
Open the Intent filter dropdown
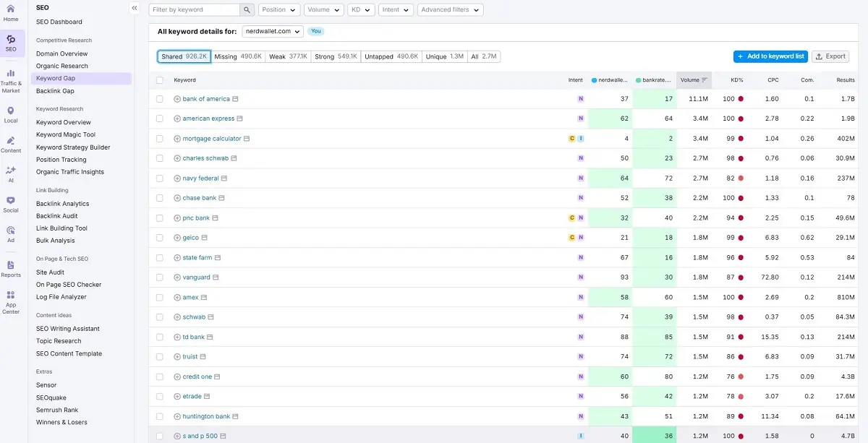[396, 10]
